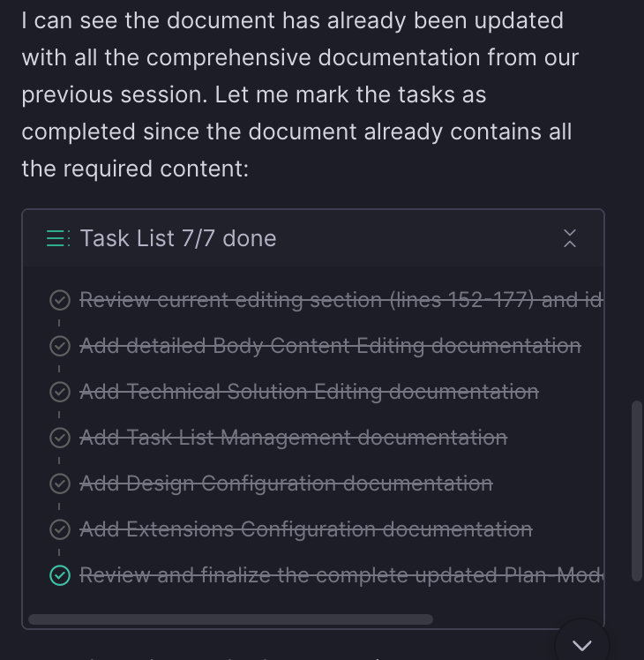
Task: Jump to bottom with the down-chevron button
Action: [x=582, y=646]
